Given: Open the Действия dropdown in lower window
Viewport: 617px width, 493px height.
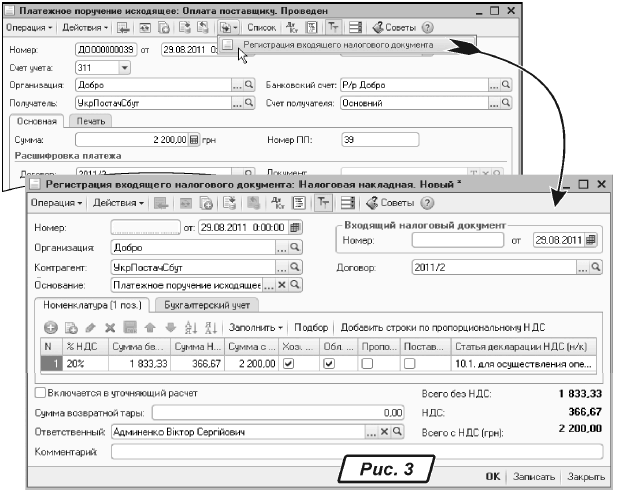Looking at the screenshot, I should click(118, 204).
